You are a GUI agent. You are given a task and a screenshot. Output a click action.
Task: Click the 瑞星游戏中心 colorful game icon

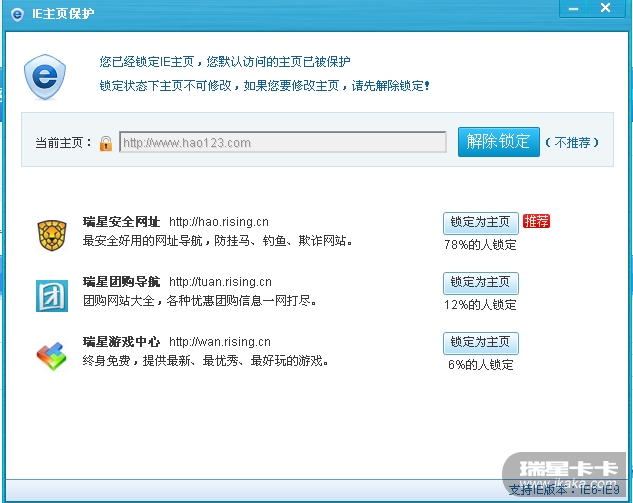coord(52,356)
